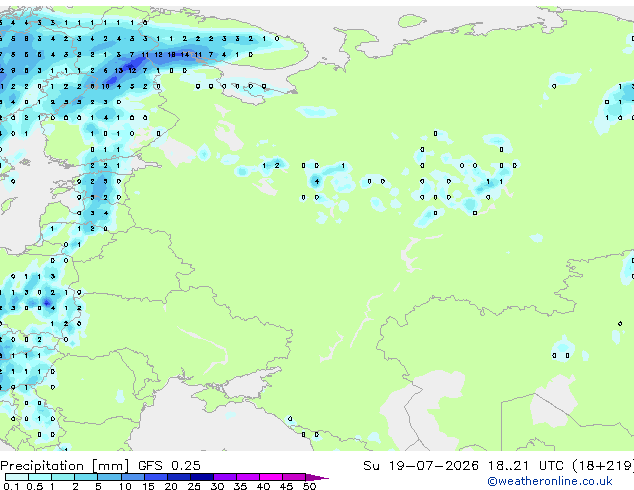Click the legend swatch between 25 and 30
Image resolution: width=634 pixels, height=490 pixels.
click(201, 477)
